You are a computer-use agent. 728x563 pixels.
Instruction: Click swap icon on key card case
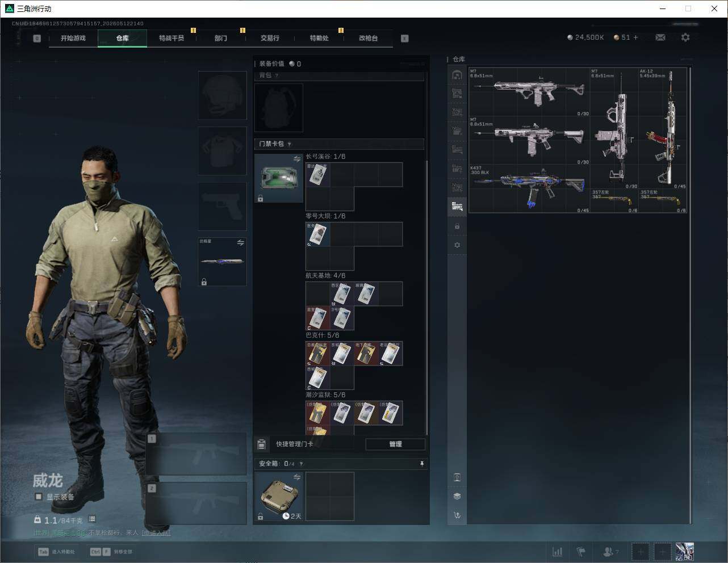[296, 159]
